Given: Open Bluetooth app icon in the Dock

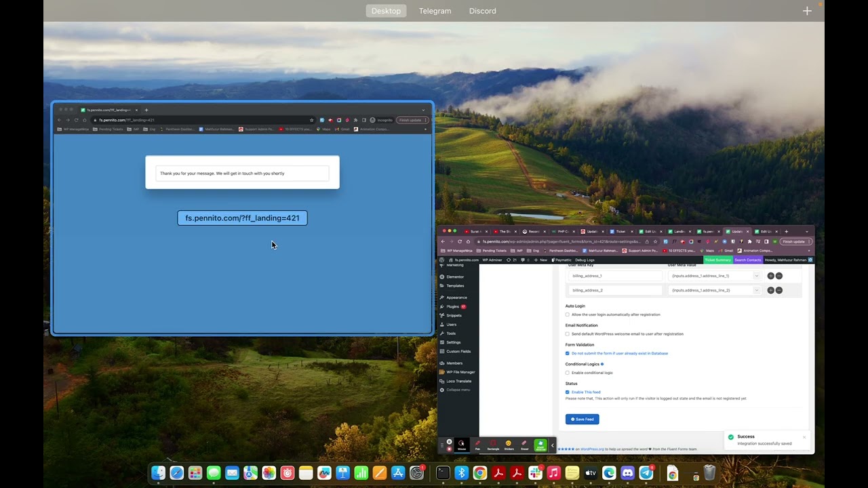Looking at the screenshot, I should click(x=462, y=472).
